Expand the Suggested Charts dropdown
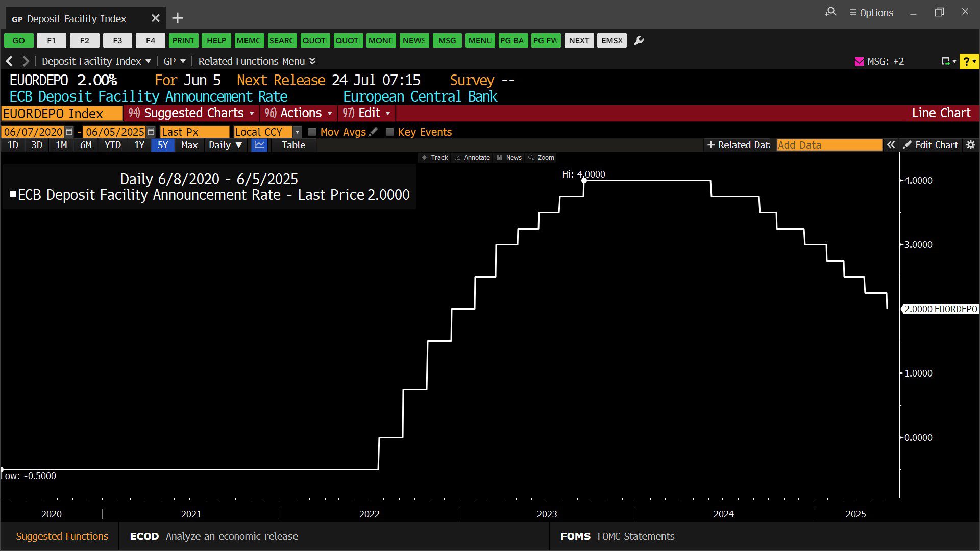This screenshot has height=551, width=980. pos(194,113)
